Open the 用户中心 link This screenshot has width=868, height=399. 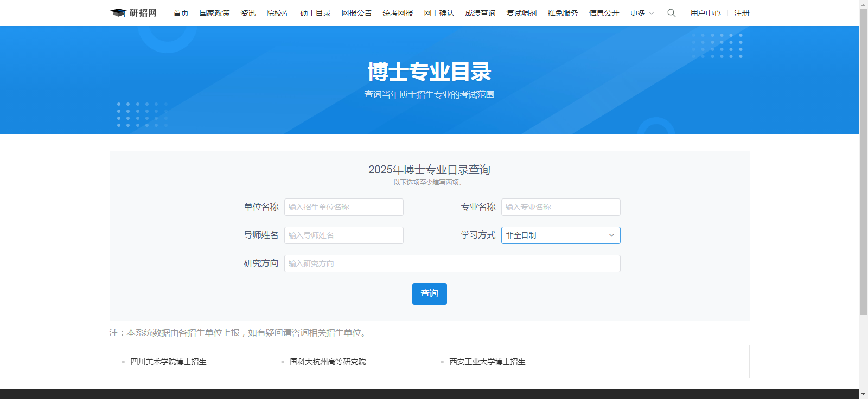tap(705, 13)
